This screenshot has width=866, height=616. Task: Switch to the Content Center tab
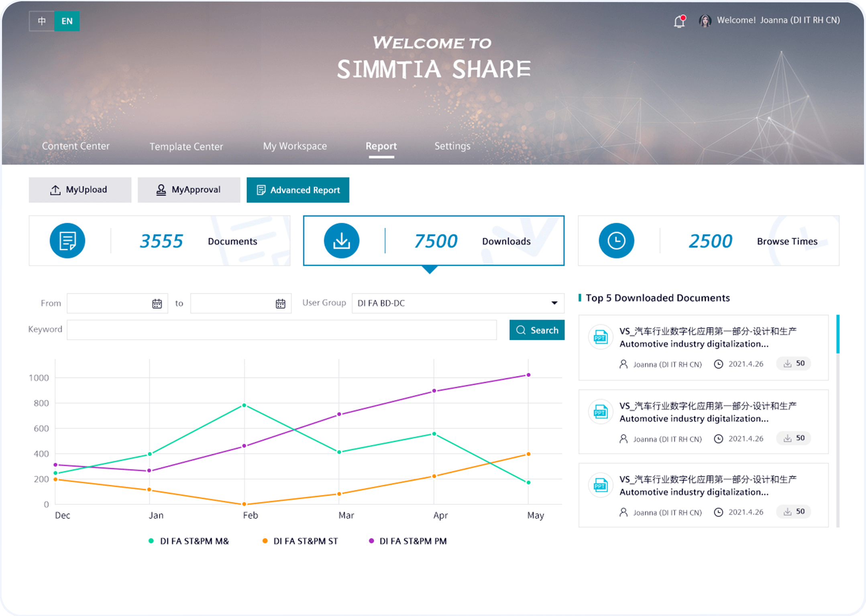click(x=75, y=146)
